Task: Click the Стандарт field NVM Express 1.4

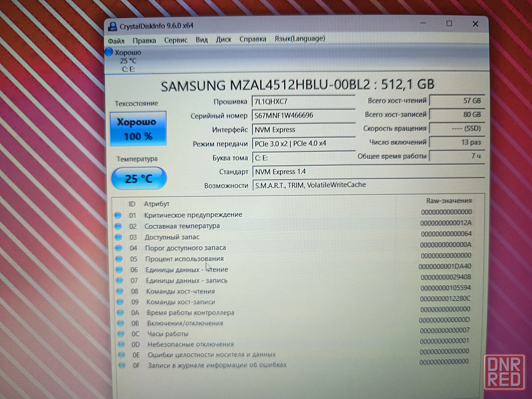Action: click(x=369, y=172)
